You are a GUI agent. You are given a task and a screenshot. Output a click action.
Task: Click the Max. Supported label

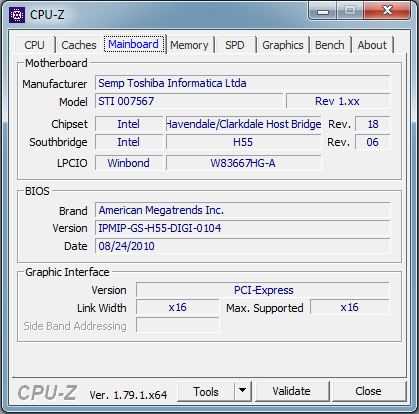point(265,308)
